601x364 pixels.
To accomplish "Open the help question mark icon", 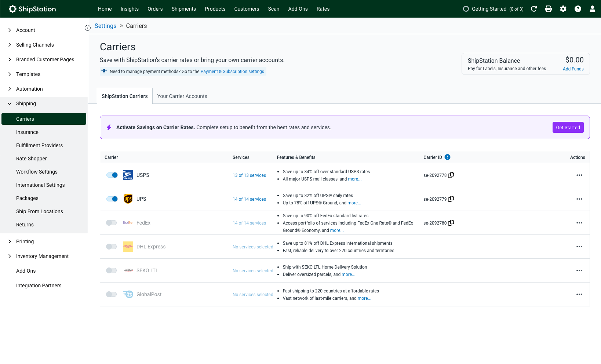I will (578, 9).
